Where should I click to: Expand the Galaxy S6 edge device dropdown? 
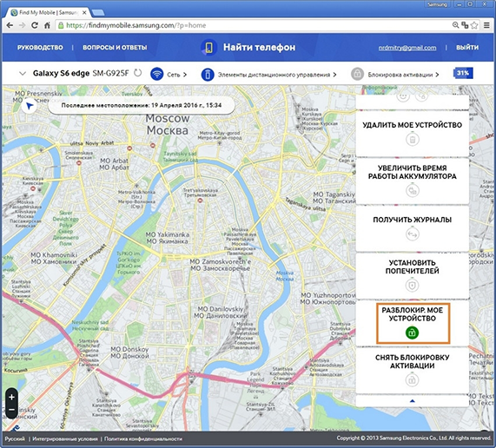(x=23, y=73)
